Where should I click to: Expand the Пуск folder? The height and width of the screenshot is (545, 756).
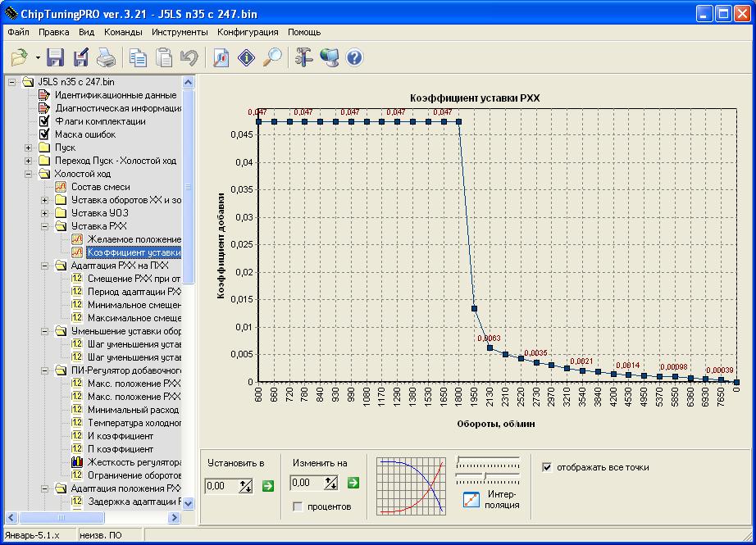click(29, 148)
